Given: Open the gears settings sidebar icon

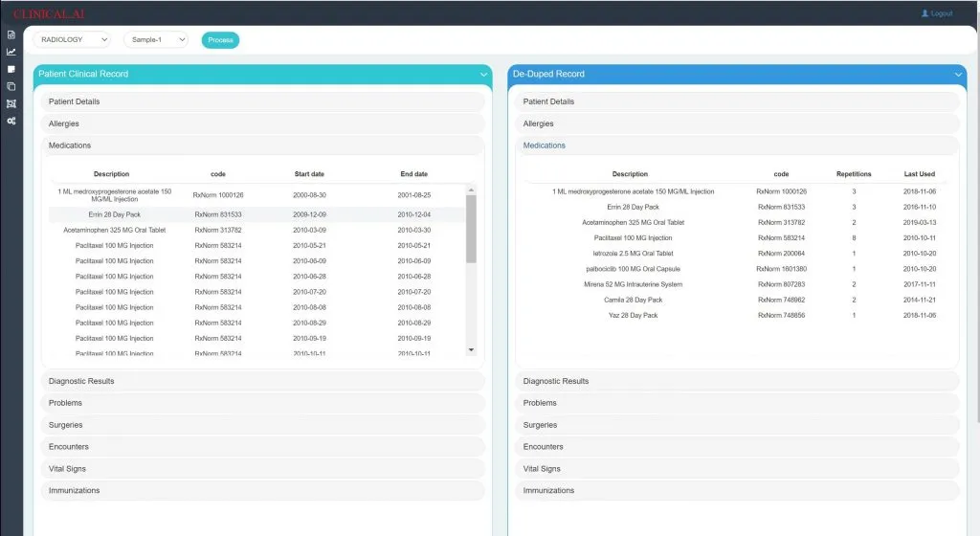Looking at the screenshot, I should click(11, 121).
